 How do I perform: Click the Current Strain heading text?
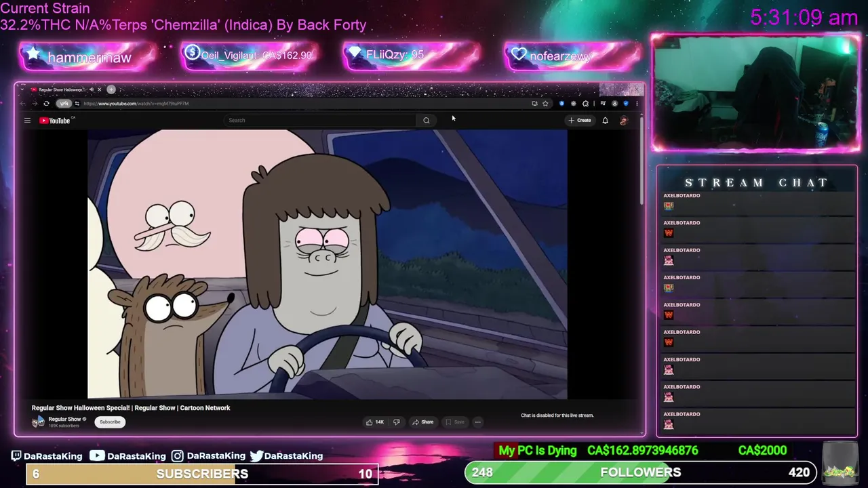[x=45, y=9]
